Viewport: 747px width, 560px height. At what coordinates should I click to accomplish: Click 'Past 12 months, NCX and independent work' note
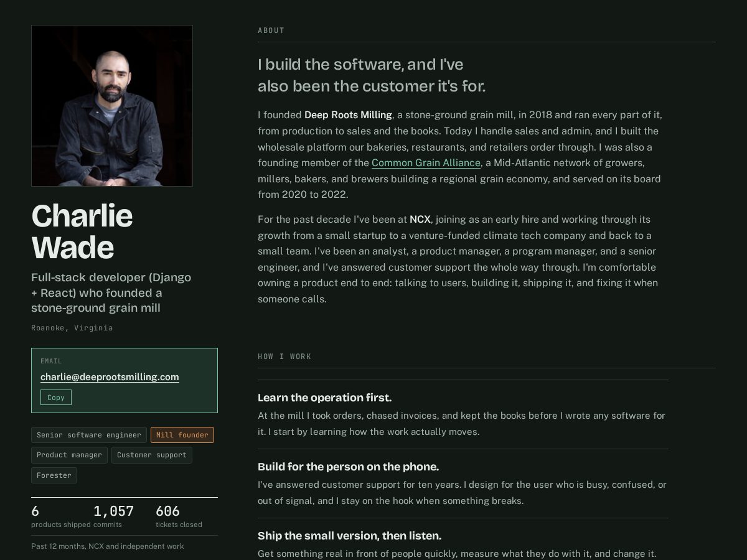(108, 546)
